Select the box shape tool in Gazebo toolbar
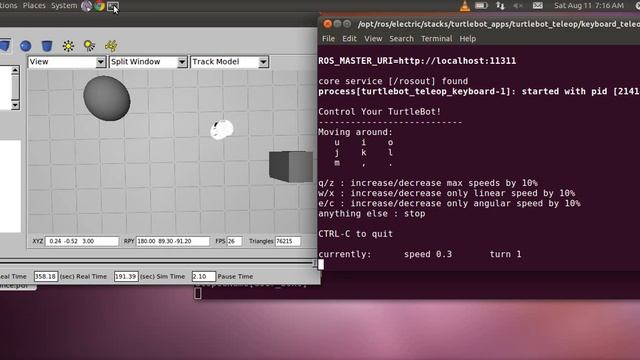 5,46
